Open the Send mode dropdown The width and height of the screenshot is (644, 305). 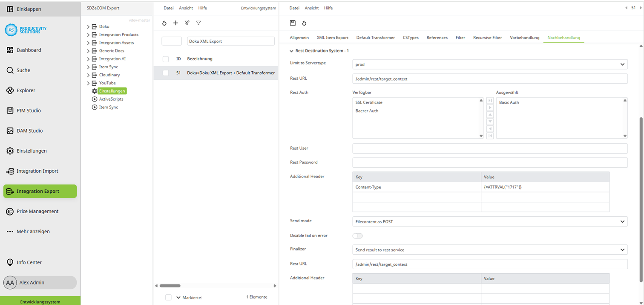(489, 221)
